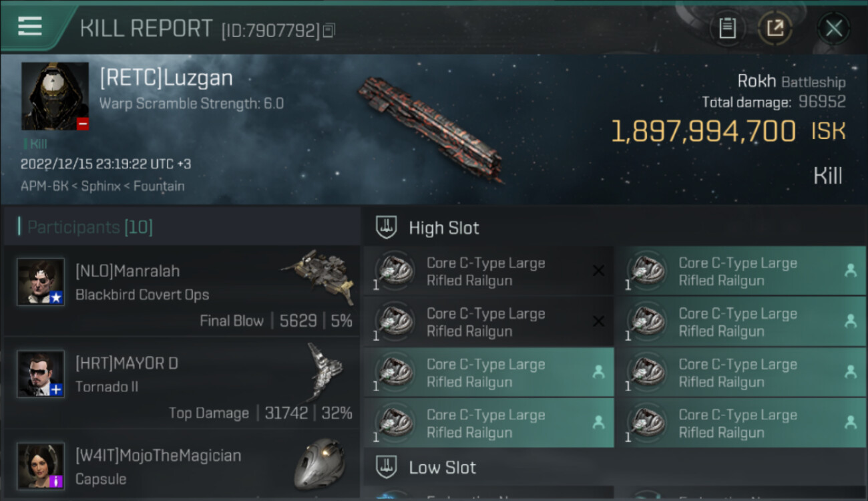Click the 1,897,994,700 ISK value
868x501 pixels.
pos(703,132)
